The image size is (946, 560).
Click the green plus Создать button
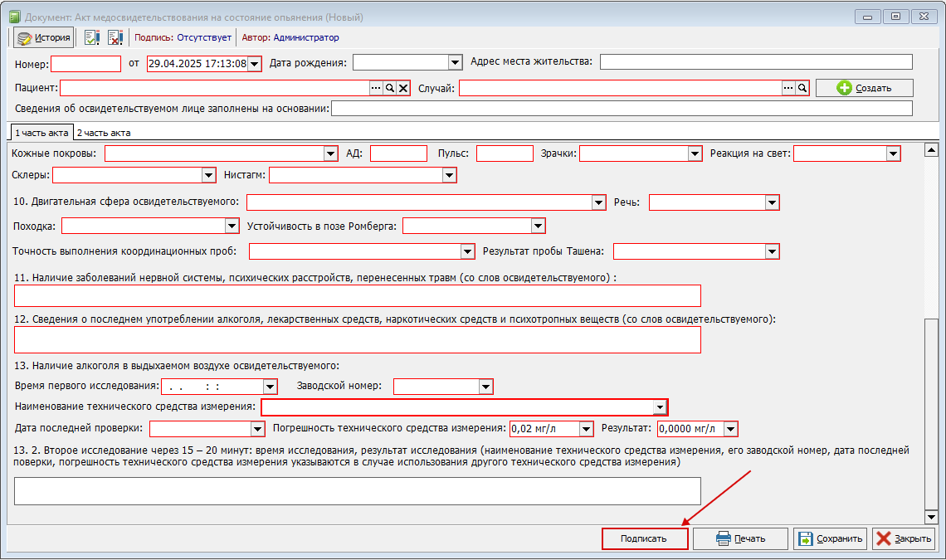864,88
